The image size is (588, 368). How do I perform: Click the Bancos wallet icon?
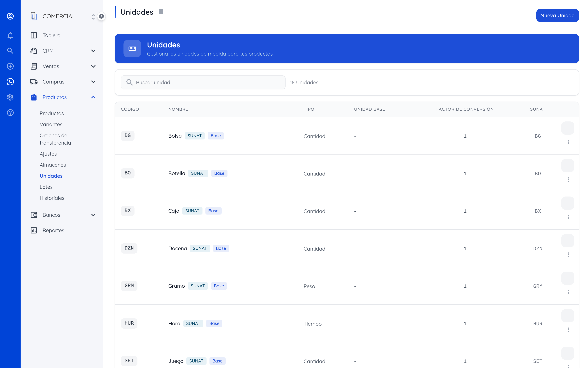coord(34,215)
